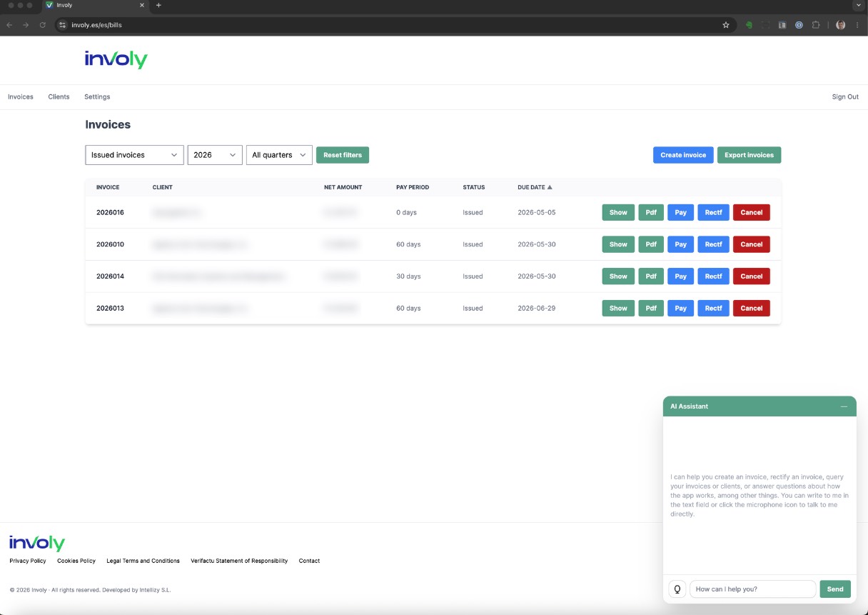
Task: Click Export invoices button
Action: (749, 155)
